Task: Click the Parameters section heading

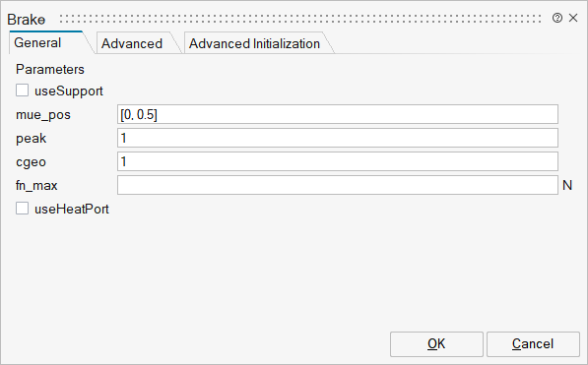Action: pyautogui.click(x=50, y=69)
